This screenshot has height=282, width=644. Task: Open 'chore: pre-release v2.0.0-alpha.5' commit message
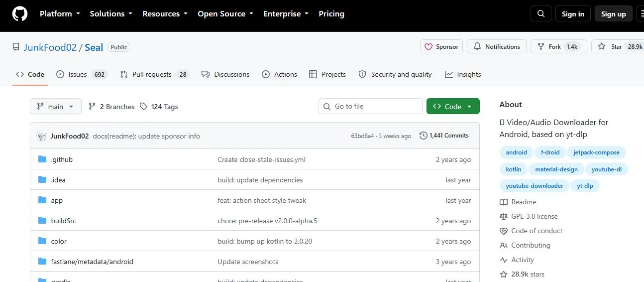pyautogui.click(x=267, y=221)
